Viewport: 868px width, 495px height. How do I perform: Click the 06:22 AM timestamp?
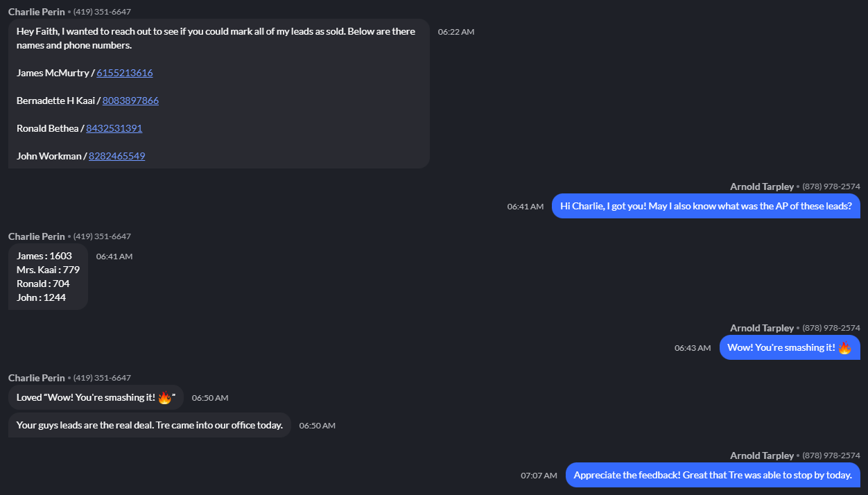point(456,32)
